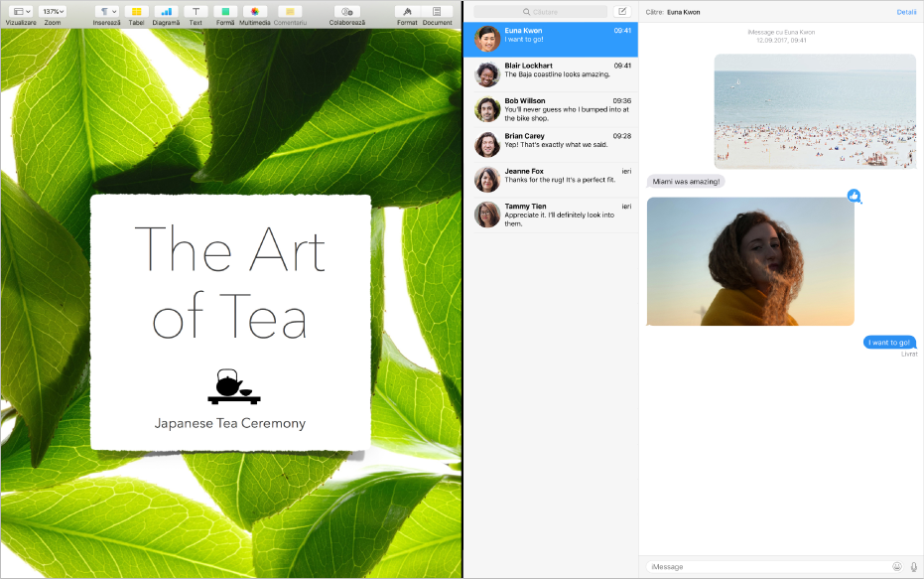Screen dimensions: 924x579
Task: Open the Multimedia media browser
Action: pos(255,12)
